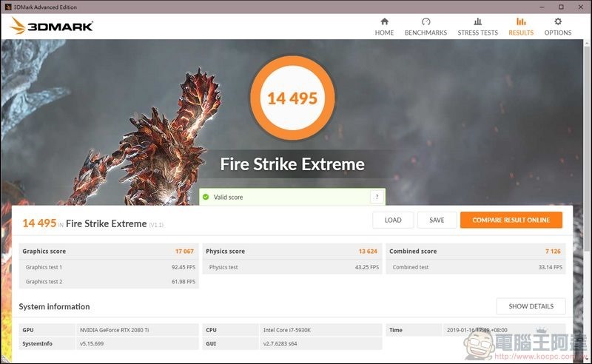This screenshot has width=592, height=364.
Task: Click the Physics score value 13 624
Action: click(x=368, y=251)
